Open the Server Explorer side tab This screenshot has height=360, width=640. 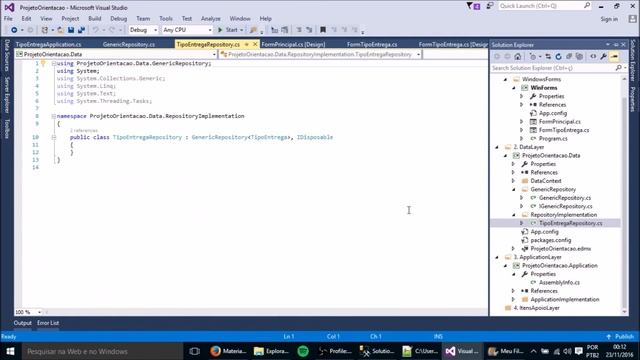(x=7, y=95)
